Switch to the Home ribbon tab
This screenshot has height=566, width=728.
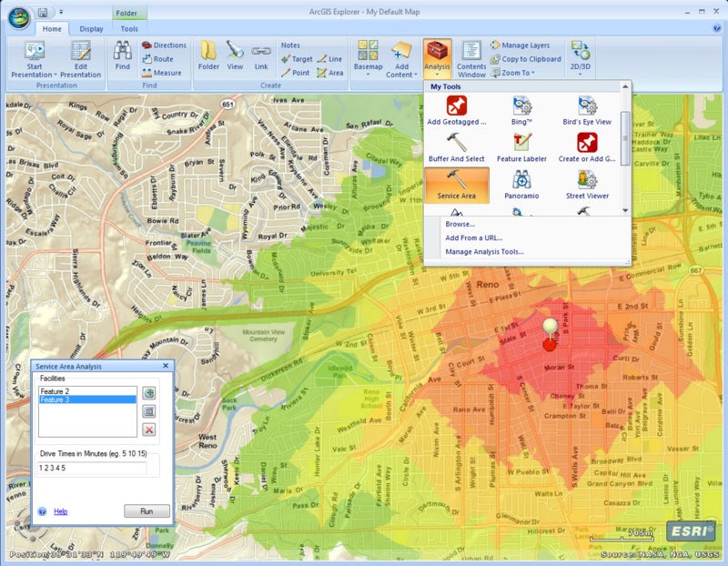(52, 29)
